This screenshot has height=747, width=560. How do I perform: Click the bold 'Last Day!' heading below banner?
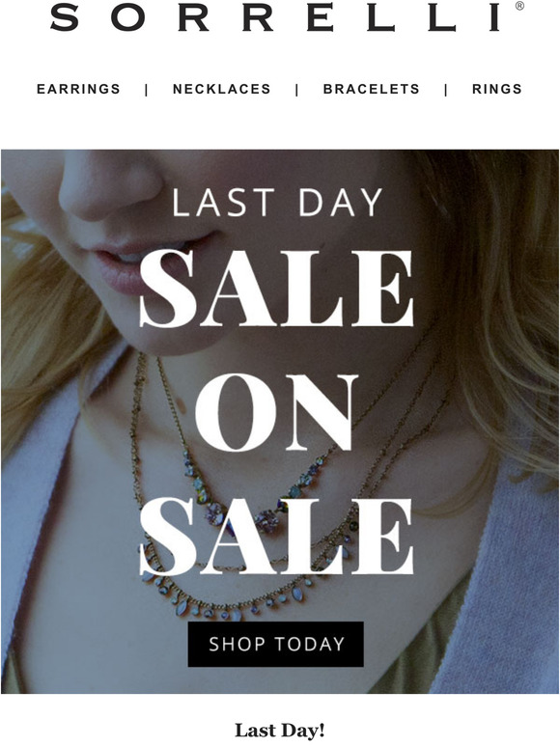point(280,731)
